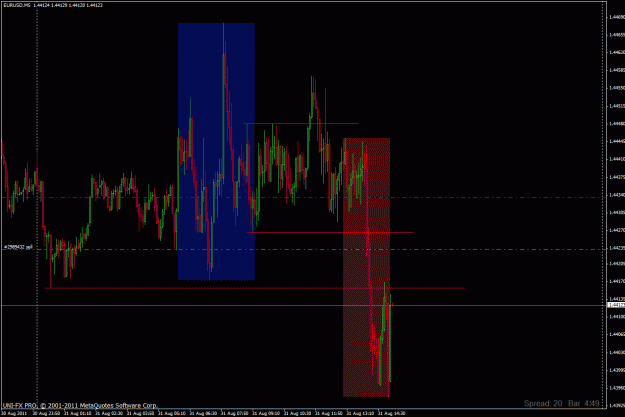Click the 31 Aug 10:30 time label
Image resolution: width=625 pixels, height=417 pixels.
coord(297,413)
